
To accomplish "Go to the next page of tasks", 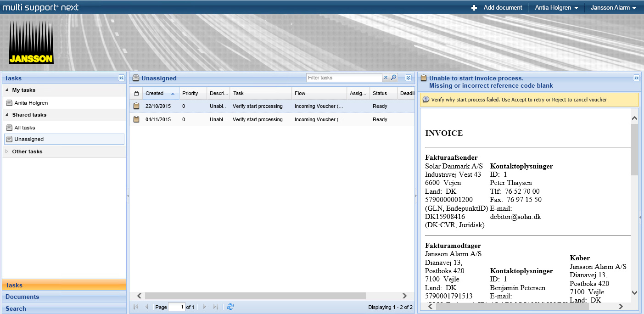I will click(x=205, y=307).
